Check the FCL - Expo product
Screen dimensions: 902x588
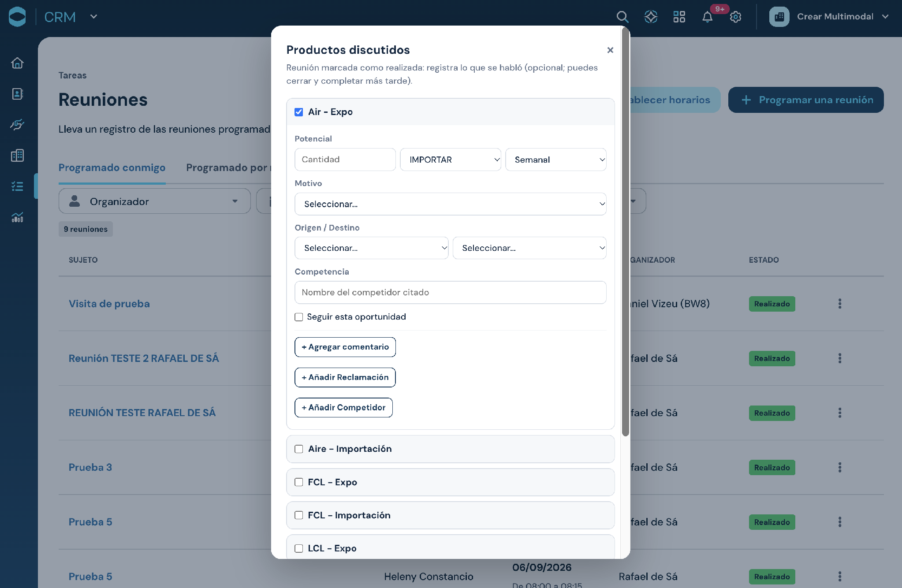(299, 482)
